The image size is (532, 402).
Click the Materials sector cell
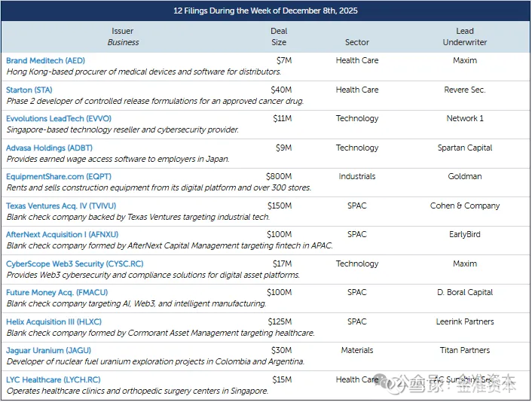click(357, 350)
